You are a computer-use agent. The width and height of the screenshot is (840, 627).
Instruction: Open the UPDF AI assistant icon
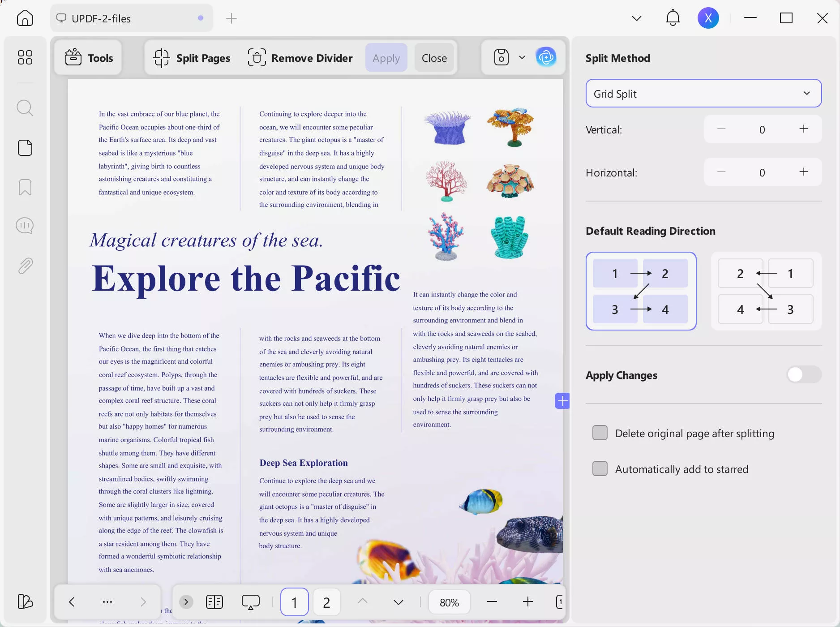(x=546, y=57)
